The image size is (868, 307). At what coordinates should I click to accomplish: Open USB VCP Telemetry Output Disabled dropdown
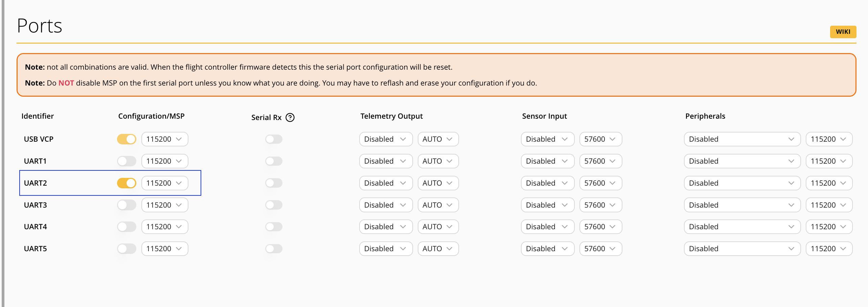[386, 139]
